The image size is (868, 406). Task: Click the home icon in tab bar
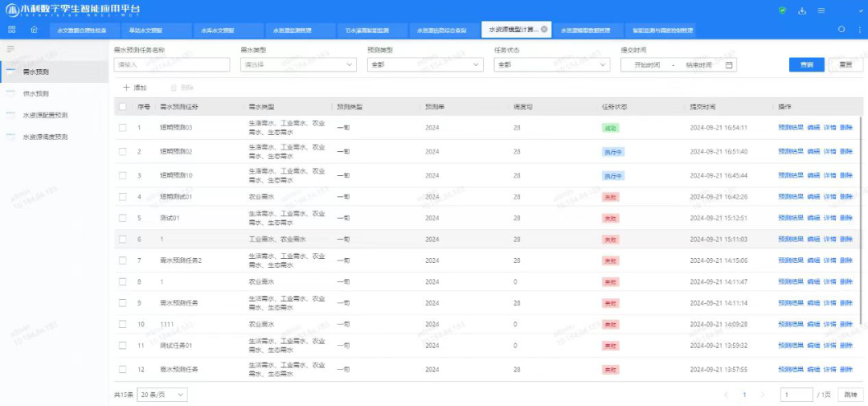pyautogui.click(x=34, y=30)
